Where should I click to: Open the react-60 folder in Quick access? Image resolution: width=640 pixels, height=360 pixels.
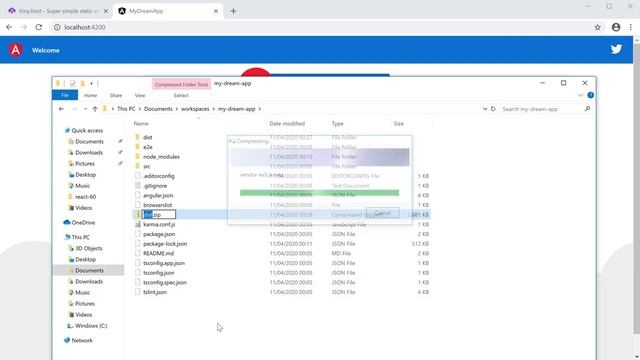[85, 197]
